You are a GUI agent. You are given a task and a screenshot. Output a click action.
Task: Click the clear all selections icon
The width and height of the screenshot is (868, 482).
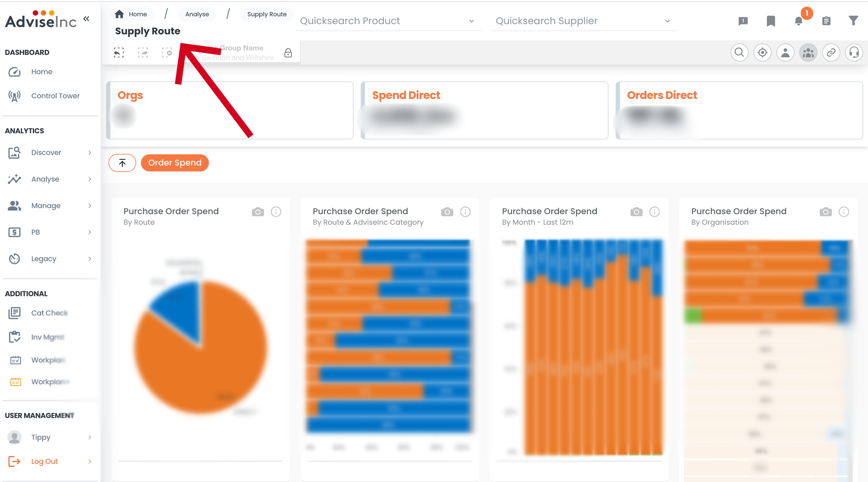coord(167,52)
